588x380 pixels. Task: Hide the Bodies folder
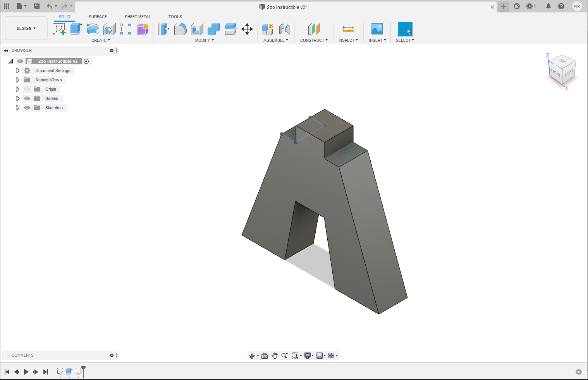(27, 98)
